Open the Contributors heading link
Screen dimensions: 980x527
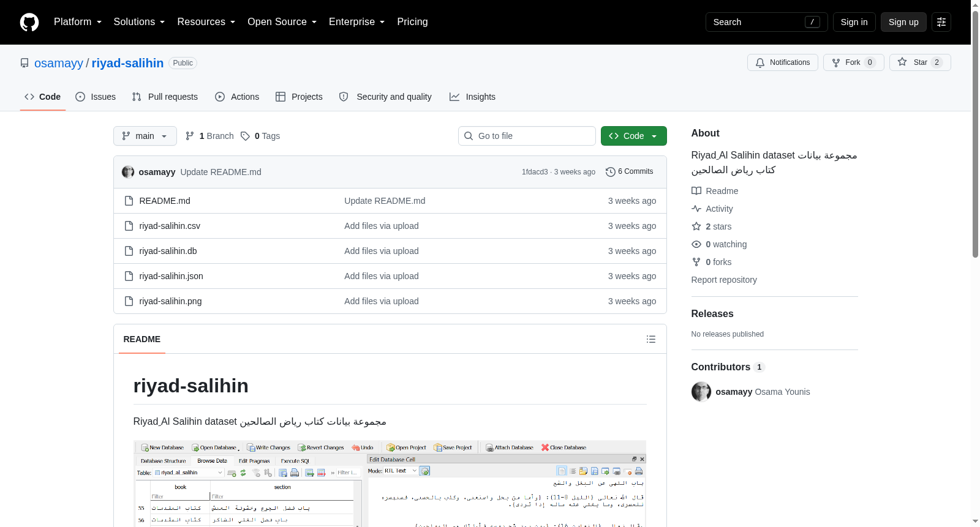[728, 367]
